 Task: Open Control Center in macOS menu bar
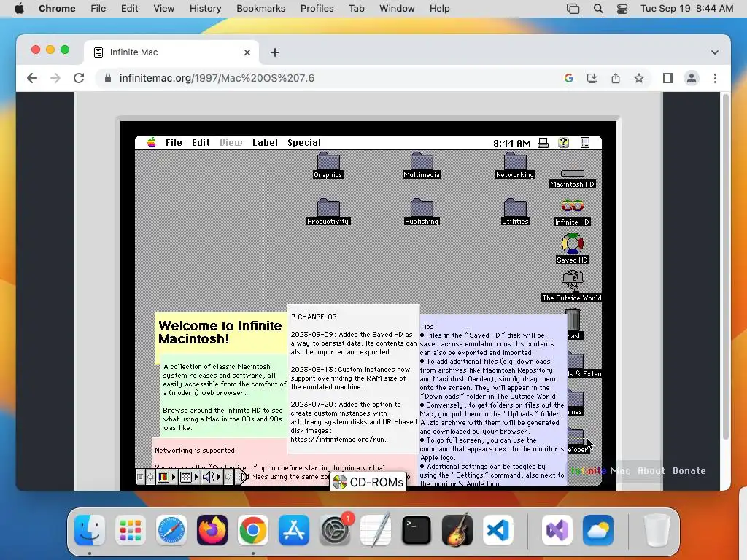[x=622, y=9]
